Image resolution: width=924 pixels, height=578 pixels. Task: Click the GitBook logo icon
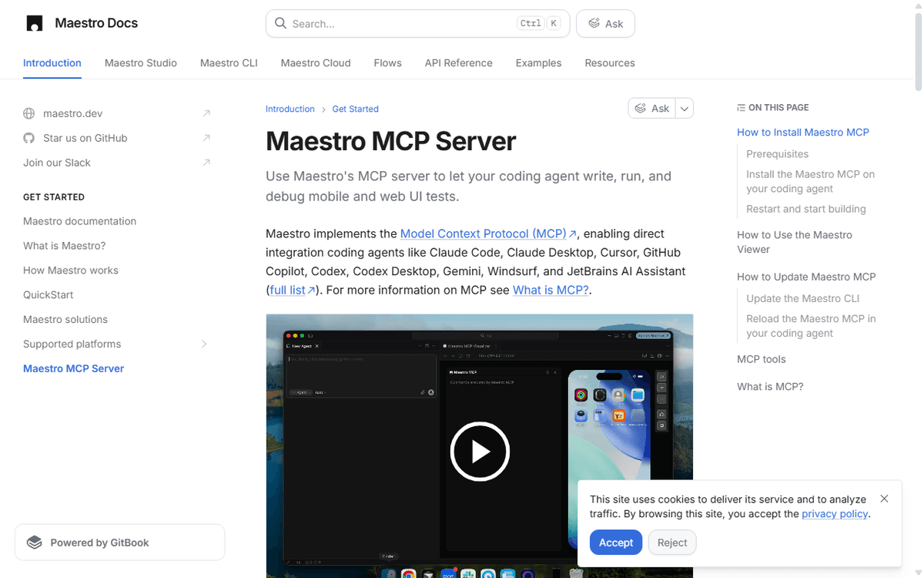35,543
